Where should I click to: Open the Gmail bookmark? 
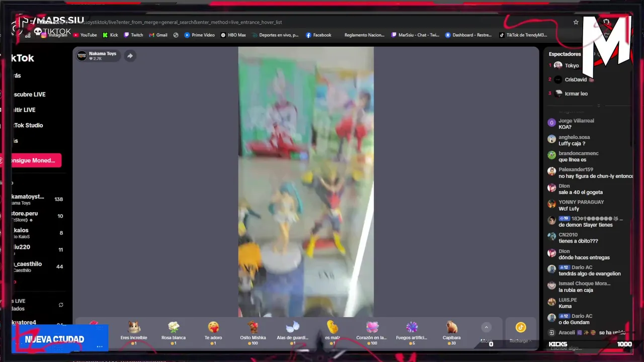coord(158,35)
